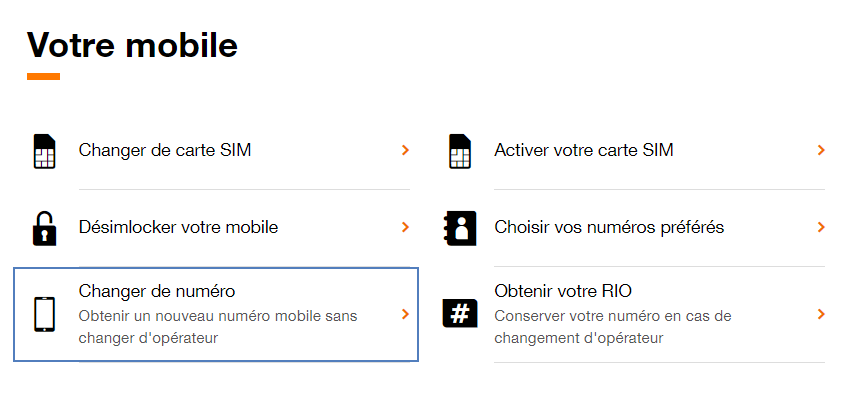
Task: Open the Désimlocker votre mobile link
Action: (179, 227)
